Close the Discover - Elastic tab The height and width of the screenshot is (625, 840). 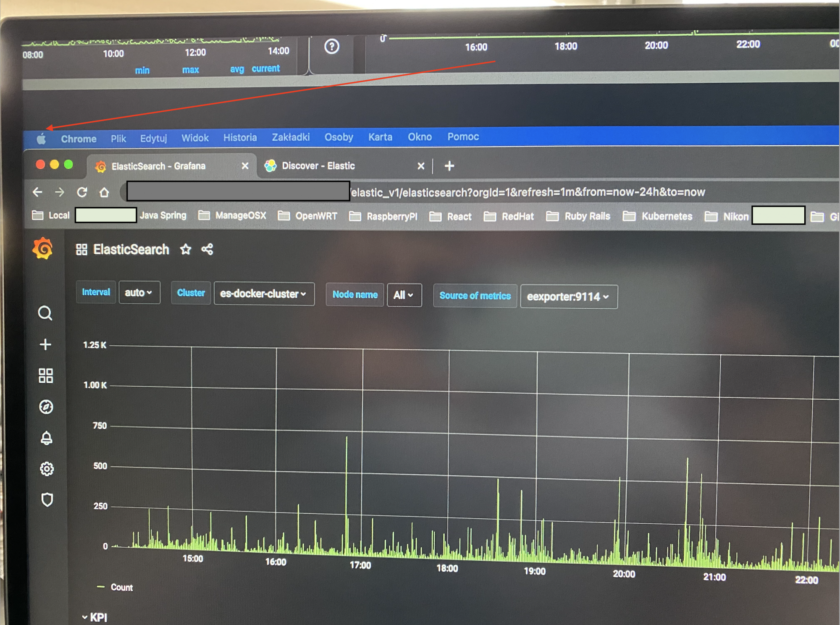(x=421, y=166)
